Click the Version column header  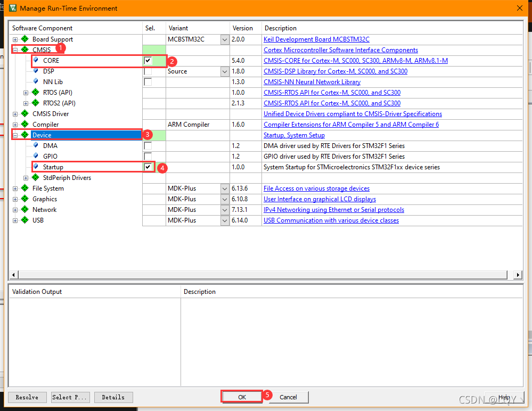pos(245,28)
